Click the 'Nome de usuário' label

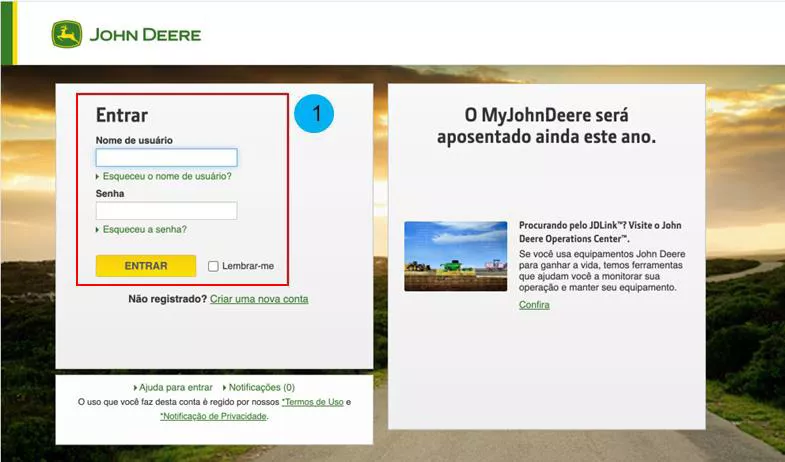[x=134, y=140]
